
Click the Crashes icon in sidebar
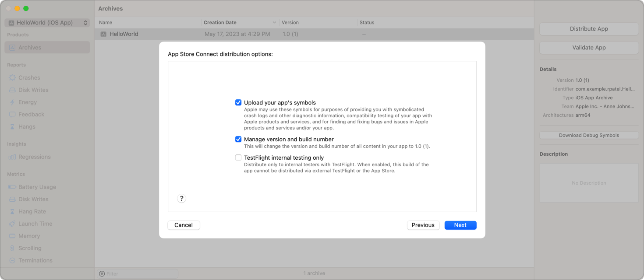click(x=12, y=77)
